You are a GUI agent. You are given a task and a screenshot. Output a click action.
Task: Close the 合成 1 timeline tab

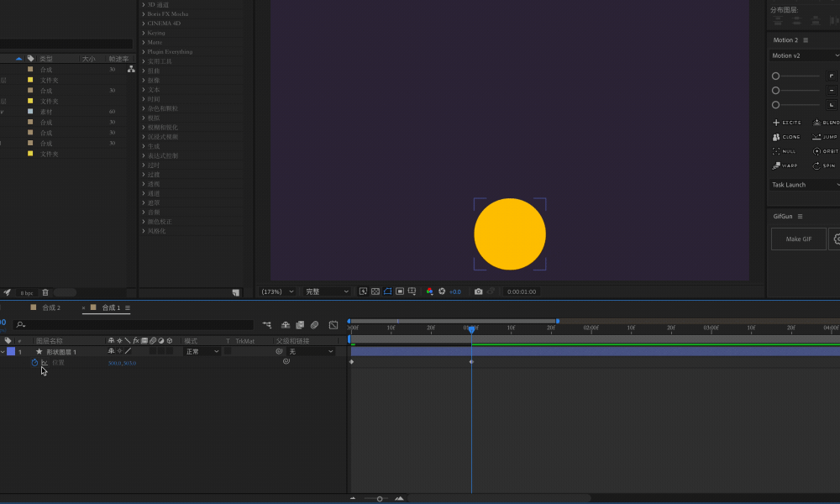83,308
